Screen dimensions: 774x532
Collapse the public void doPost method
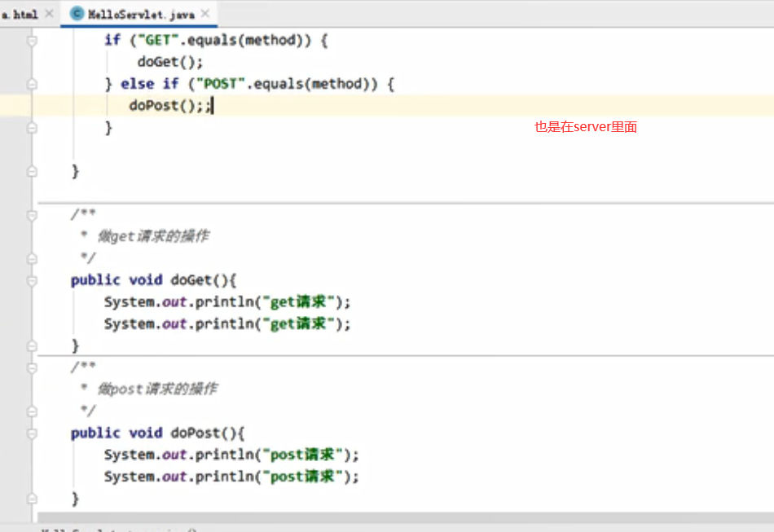[x=32, y=433]
